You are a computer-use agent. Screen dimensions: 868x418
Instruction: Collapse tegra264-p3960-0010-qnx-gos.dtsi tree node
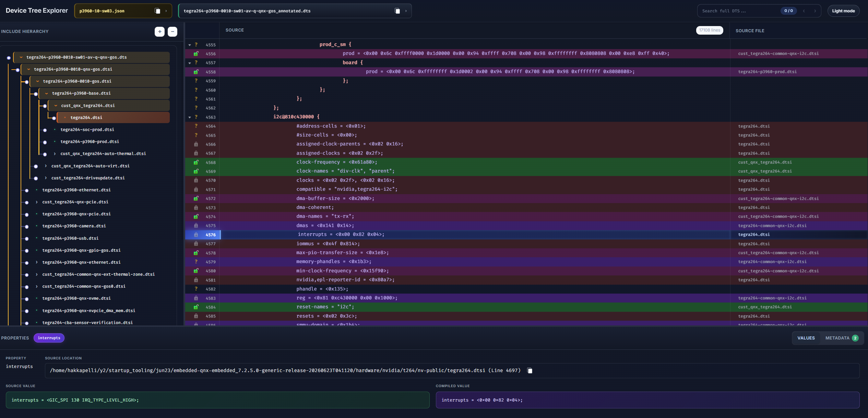pyautogui.click(x=29, y=69)
